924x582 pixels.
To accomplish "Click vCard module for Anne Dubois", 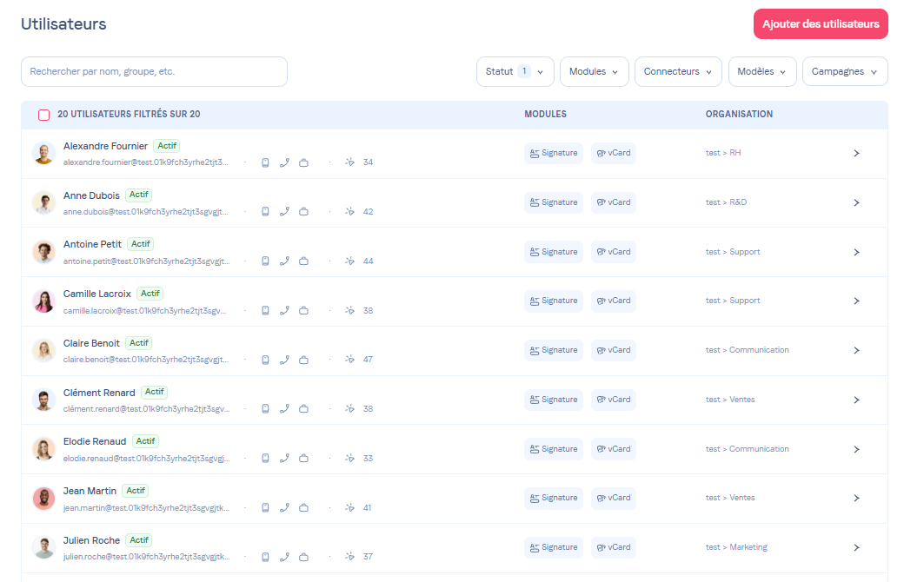I will (x=614, y=202).
